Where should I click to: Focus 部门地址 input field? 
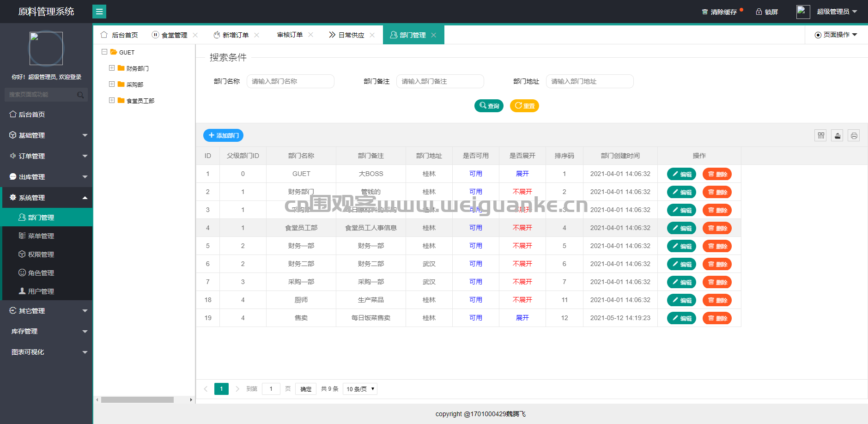(x=590, y=81)
